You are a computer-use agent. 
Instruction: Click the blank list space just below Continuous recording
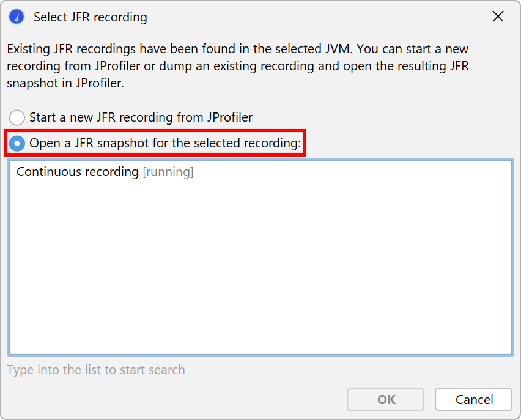coord(260,191)
